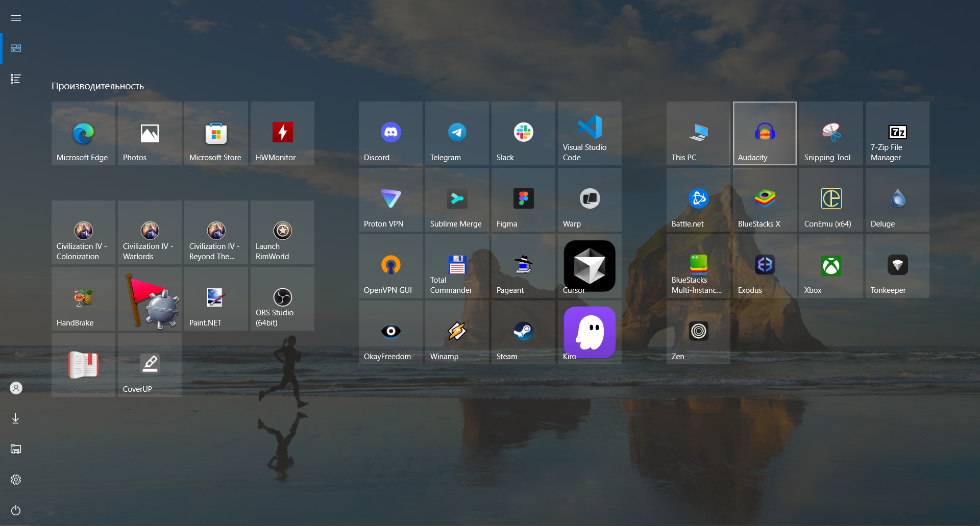Launch the Steam tile
The image size is (980, 526).
coord(523,332)
